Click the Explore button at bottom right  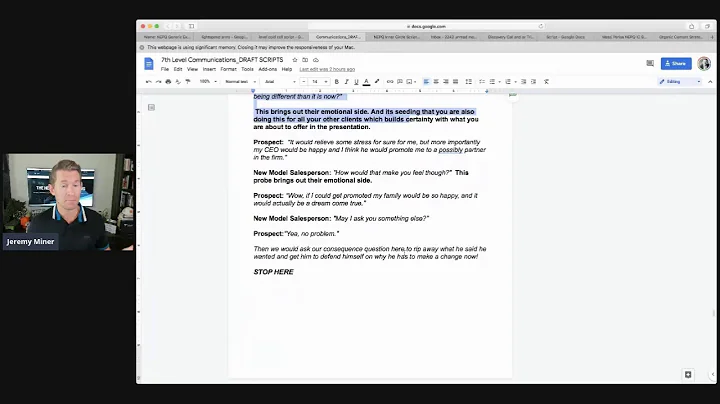(688, 375)
